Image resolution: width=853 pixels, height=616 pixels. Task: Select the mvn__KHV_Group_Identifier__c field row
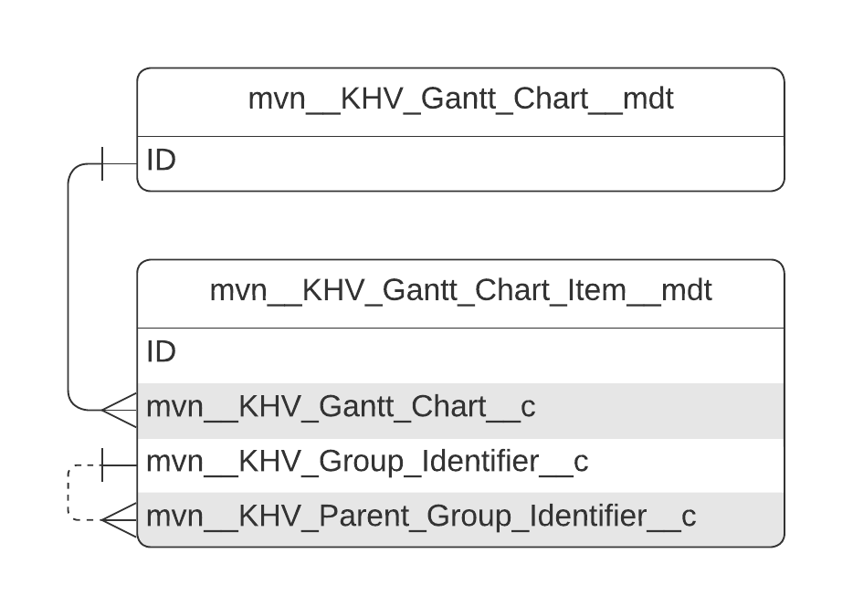click(367, 463)
